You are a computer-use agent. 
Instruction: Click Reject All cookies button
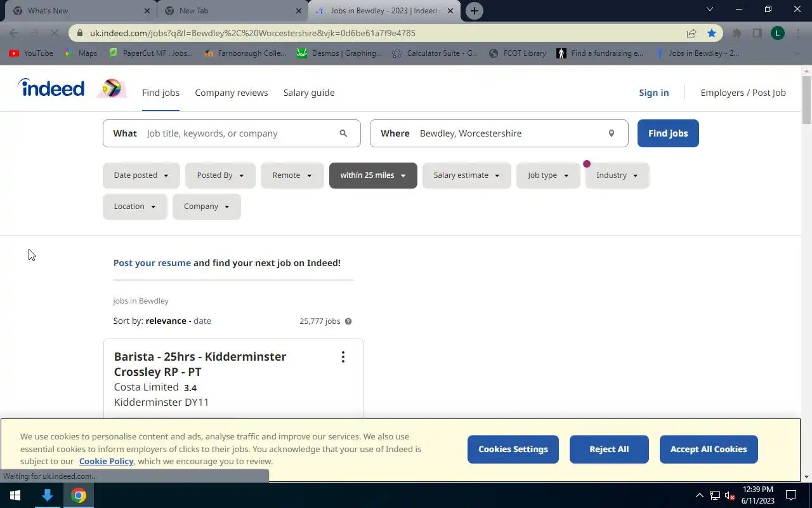pos(609,449)
